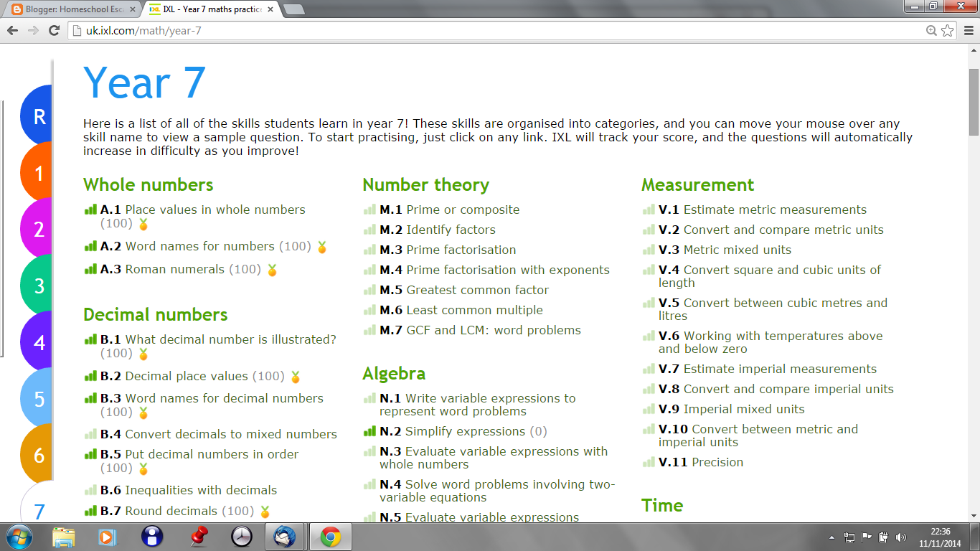Click the browser forward arrow
The image size is (980, 551).
[x=33, y=30]
